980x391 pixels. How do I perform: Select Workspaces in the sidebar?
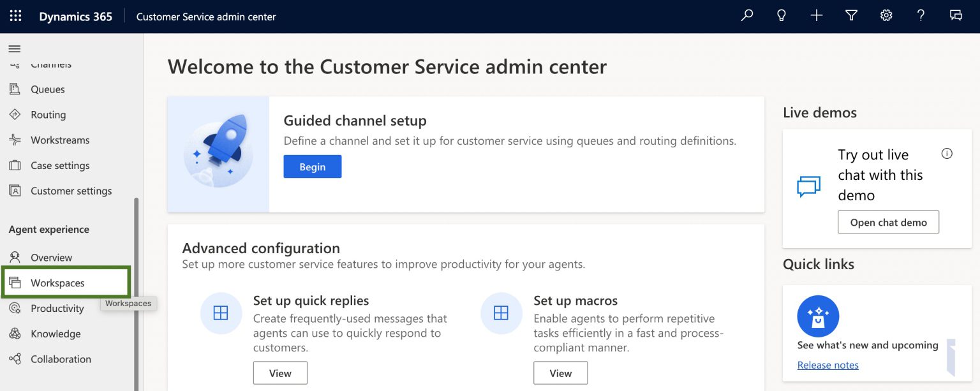tap(57, 283)
